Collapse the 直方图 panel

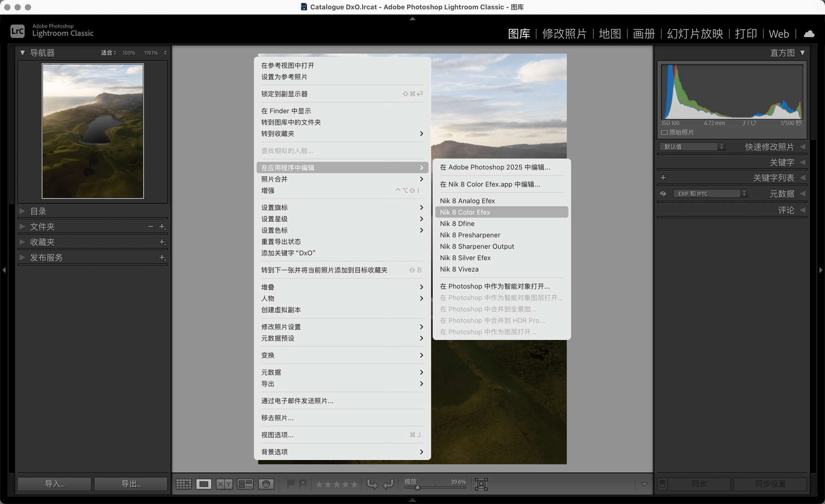coord(803,53)
